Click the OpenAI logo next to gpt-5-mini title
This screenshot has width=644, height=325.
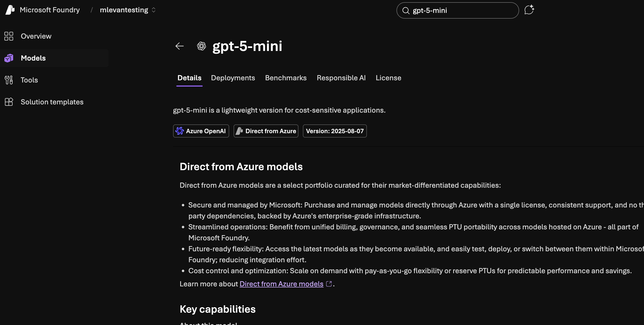coord(202,46)
